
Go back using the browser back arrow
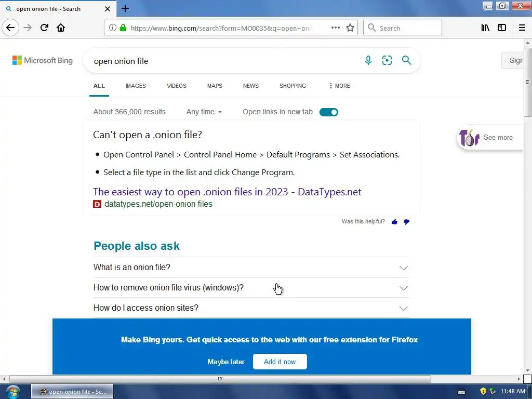10,28
